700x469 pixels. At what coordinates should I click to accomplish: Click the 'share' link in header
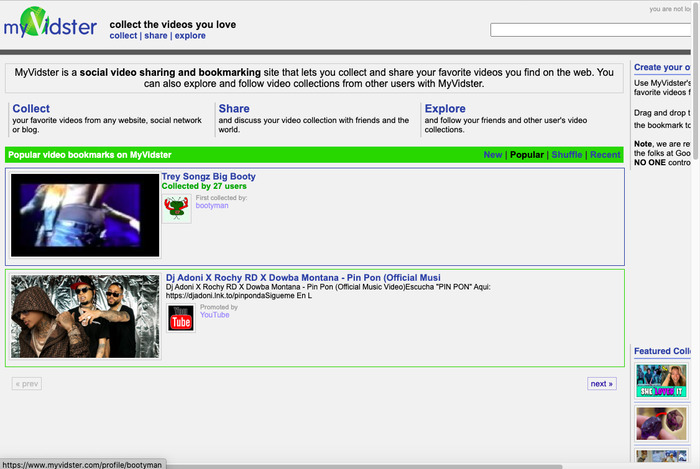click(x=156, y=36)
